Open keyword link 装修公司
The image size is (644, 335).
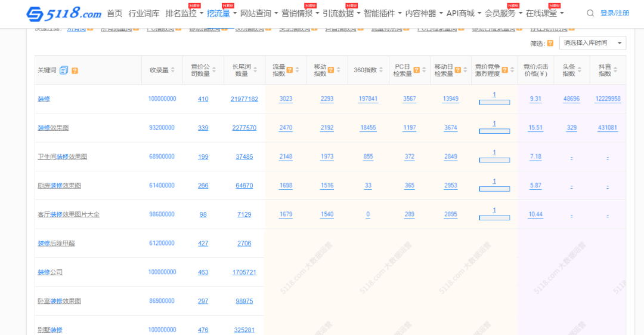50,272
